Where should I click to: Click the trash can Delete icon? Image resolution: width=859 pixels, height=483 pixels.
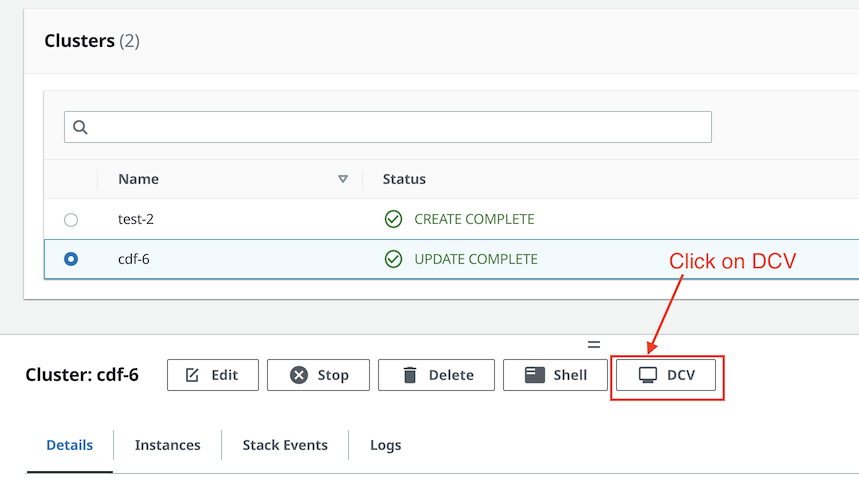coord(410,375)
